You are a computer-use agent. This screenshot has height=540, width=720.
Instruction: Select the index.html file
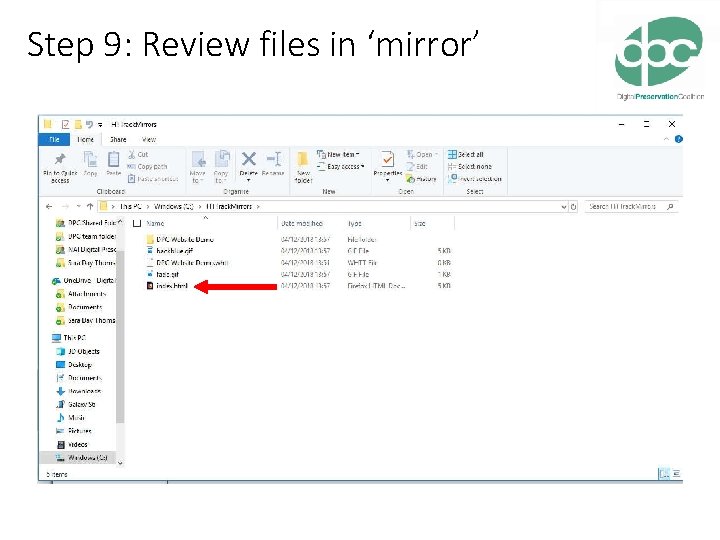point(171,286)
